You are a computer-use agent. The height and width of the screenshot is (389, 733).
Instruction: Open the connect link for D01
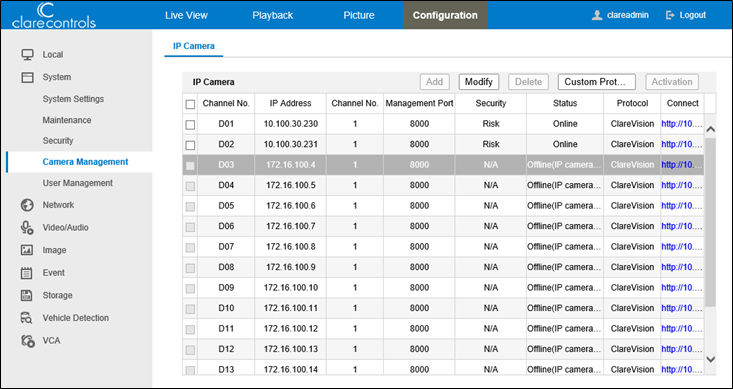click(682, 124)
